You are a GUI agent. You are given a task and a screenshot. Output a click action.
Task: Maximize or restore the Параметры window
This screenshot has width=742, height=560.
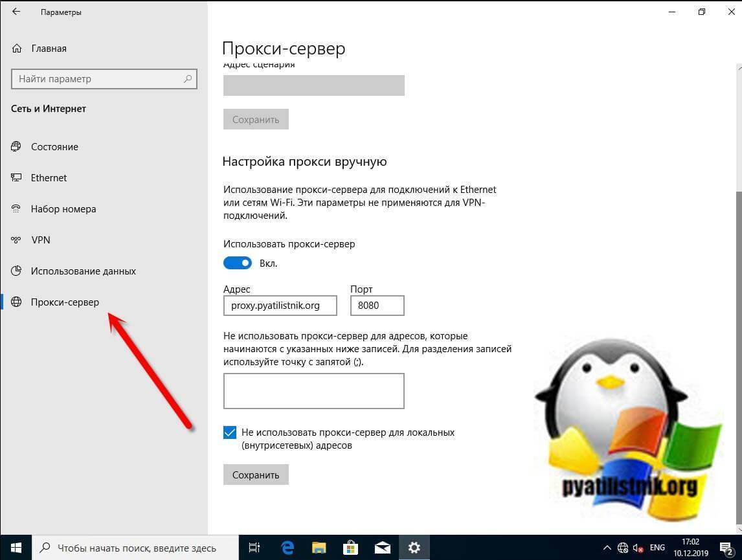(702, 12)
